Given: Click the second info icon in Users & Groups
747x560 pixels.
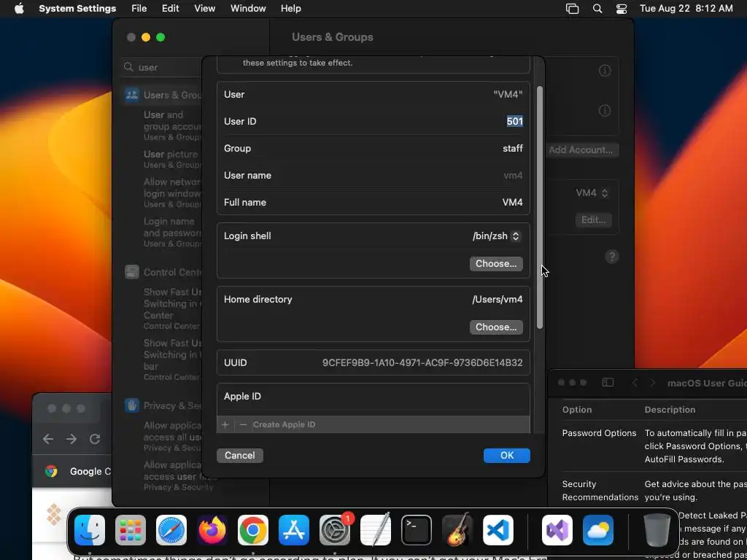Looking at the screenshot, I should pyautogui.click(x=605, y=111).
